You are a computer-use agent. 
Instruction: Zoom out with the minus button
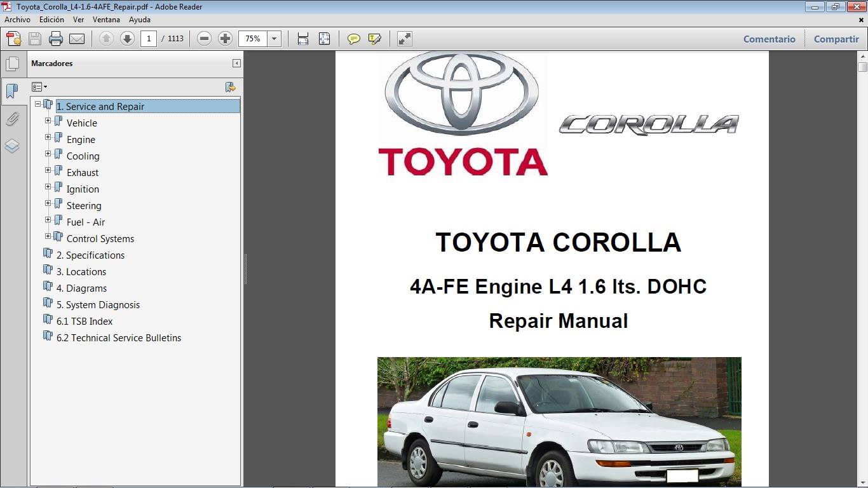[204, 39]
